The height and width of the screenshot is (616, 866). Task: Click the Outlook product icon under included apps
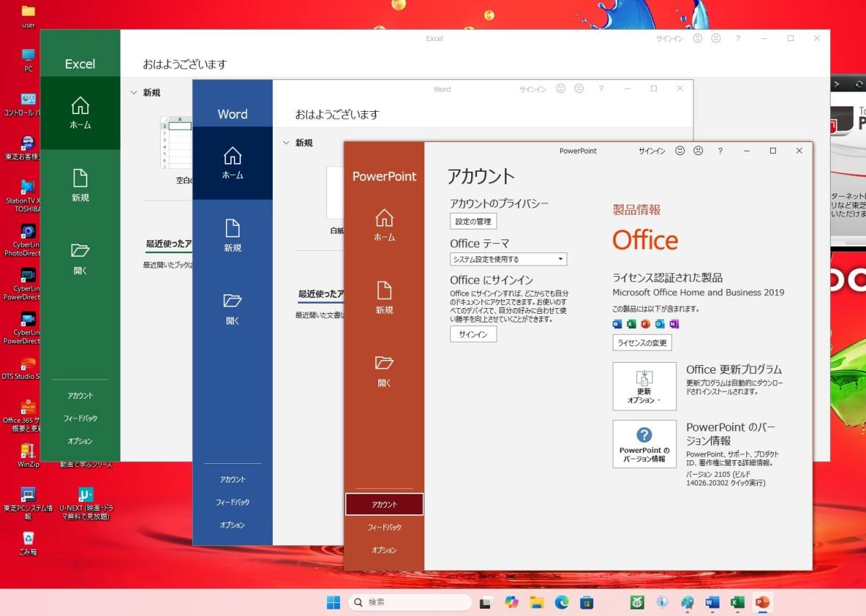pos(660,324)
